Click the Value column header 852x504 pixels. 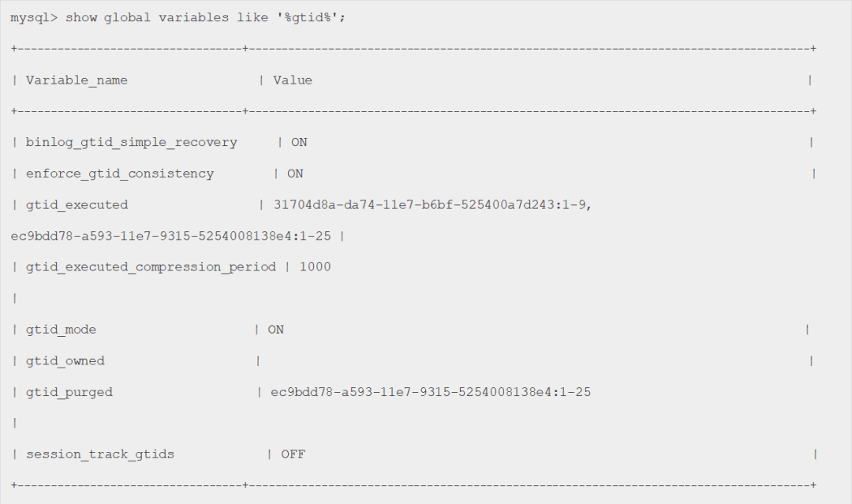pos(293,80)
